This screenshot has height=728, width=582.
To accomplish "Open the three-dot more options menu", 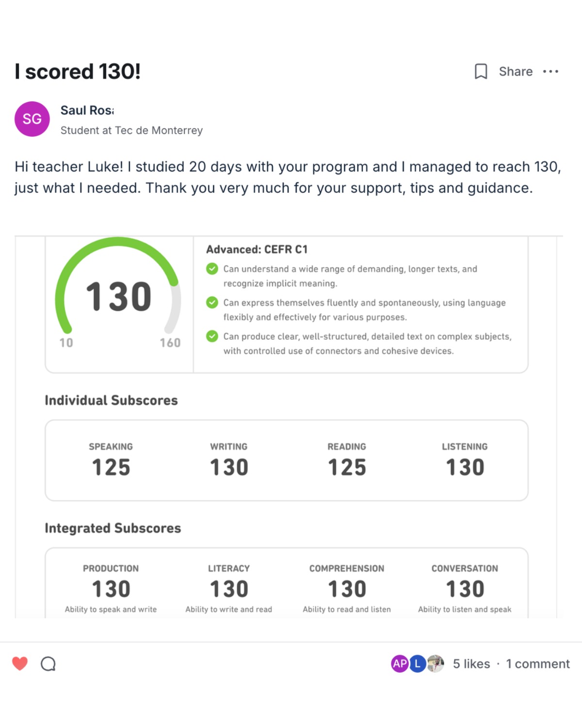I will (550, 71).
